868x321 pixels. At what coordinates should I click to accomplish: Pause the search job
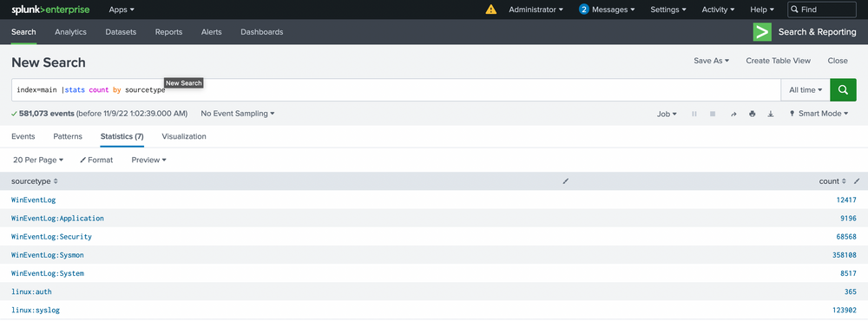(x=694, y=114)
